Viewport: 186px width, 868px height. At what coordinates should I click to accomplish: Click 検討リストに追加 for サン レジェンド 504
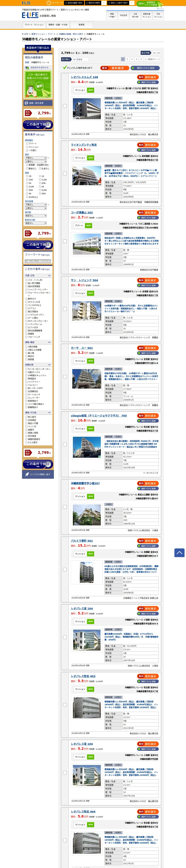pos(148,285)
